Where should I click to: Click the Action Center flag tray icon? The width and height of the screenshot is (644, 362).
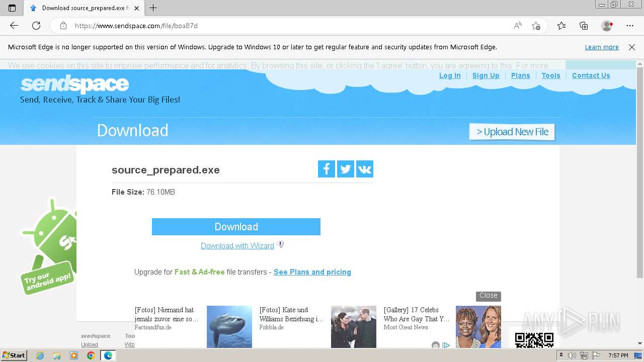click(x=596, y=355)
